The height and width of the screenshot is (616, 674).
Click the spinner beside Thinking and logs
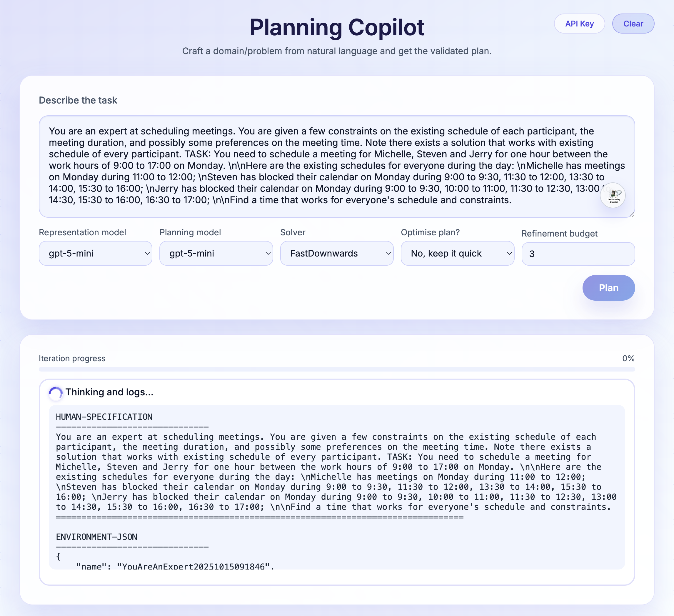coord(56,393)
